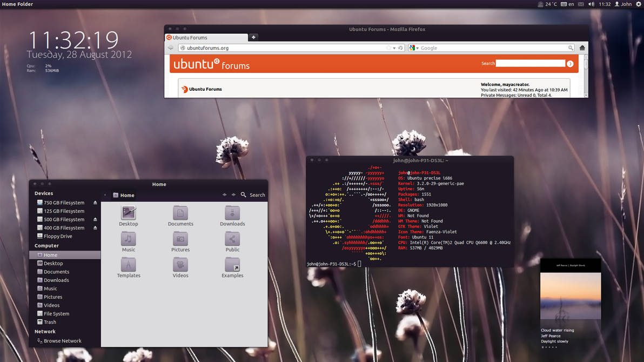
Task: Open the Google search engine dropdown
Action: (416, 48)
